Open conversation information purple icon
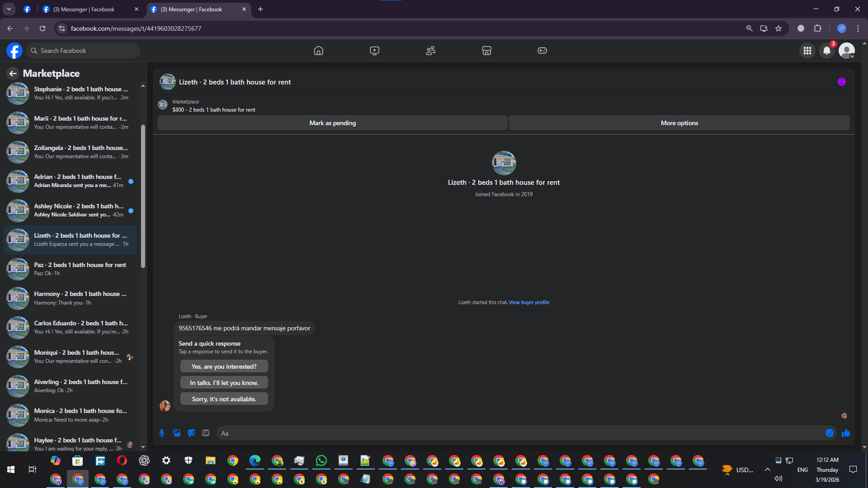Viewport: 868px width, 488px height. (x=841, y=82)
